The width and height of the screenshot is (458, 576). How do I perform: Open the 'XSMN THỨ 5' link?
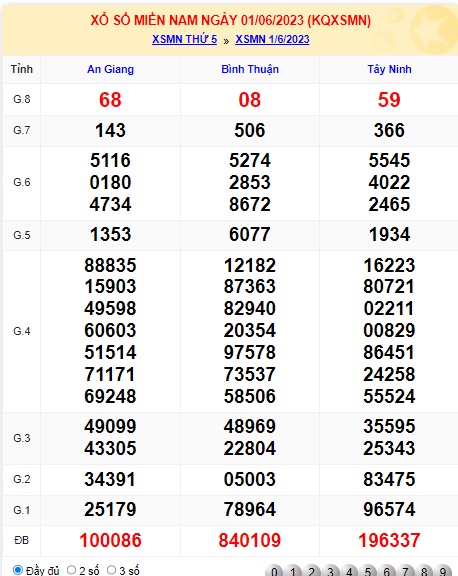pyautogui.click(x=184, y=39)
